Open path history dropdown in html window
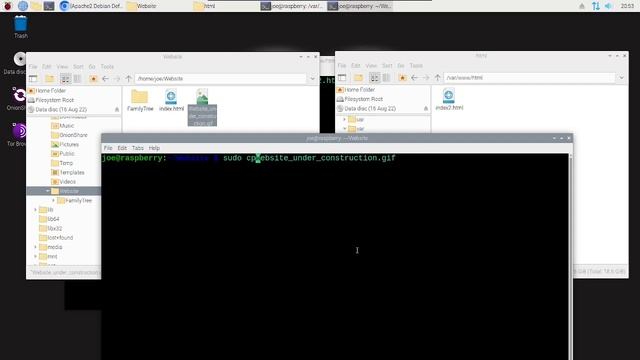 click(621, 77)
